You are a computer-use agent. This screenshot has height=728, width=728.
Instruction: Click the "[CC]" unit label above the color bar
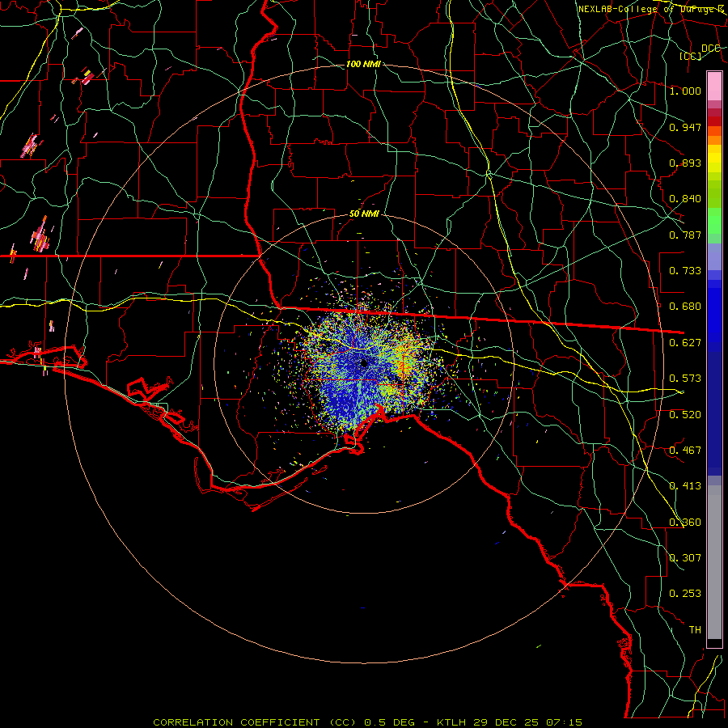(x=691, y=56)
